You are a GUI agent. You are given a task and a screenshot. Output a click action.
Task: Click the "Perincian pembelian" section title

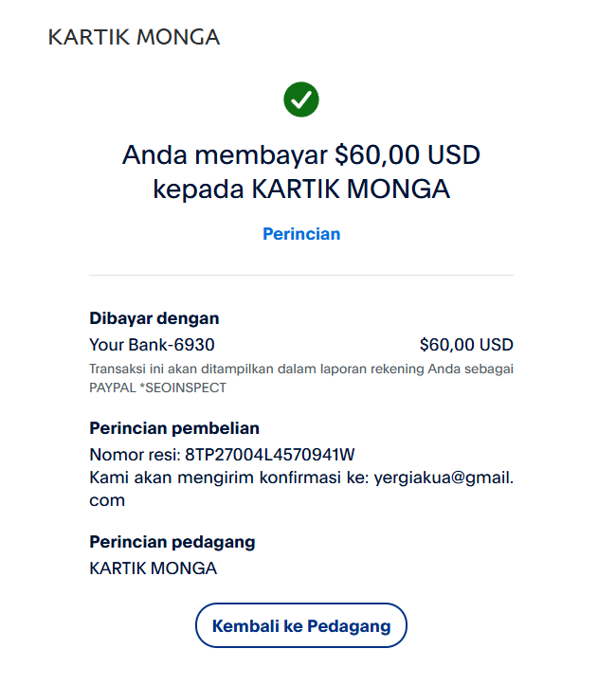(x=174, y=428)
